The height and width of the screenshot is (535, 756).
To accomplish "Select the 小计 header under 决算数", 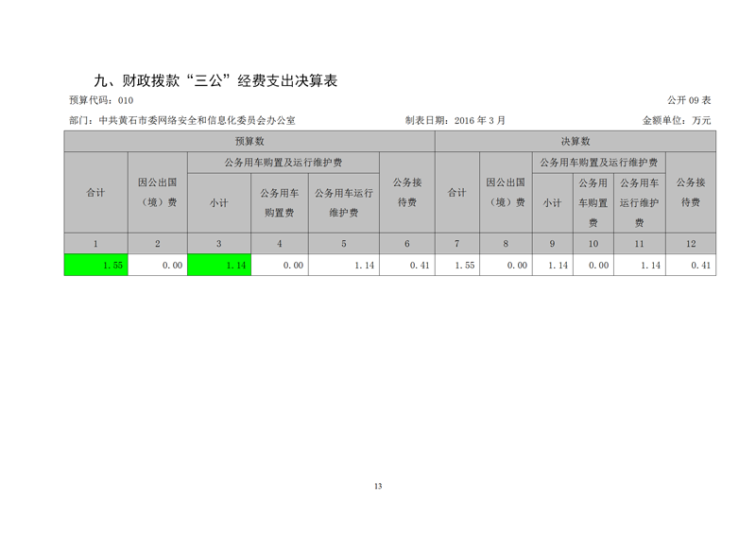I will 553,203.
